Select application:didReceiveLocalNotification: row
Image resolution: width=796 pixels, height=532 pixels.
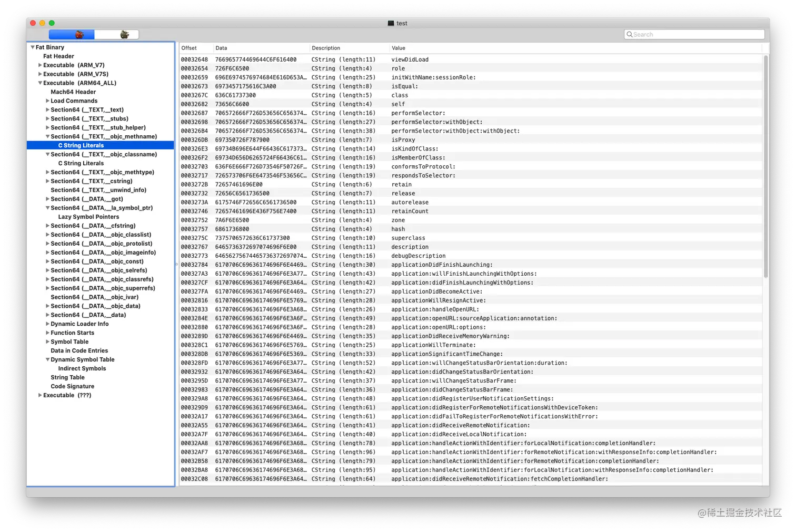[x=470, y=435]
